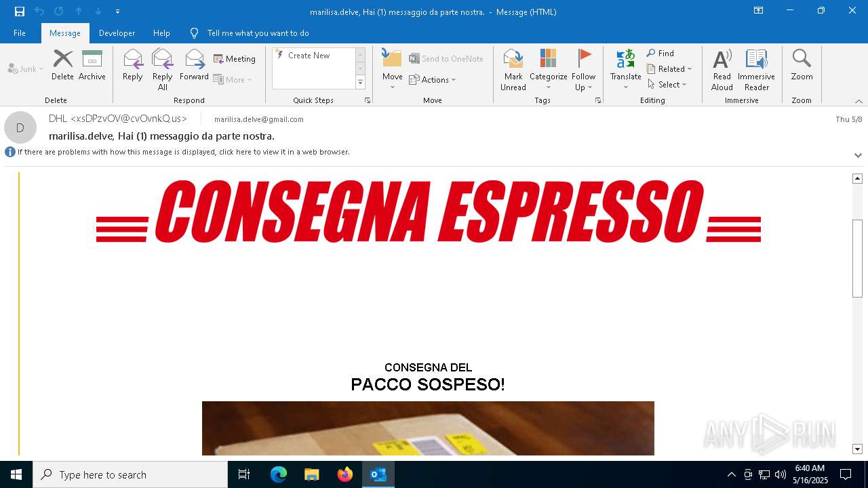Translate the message

tap(625, 70)
